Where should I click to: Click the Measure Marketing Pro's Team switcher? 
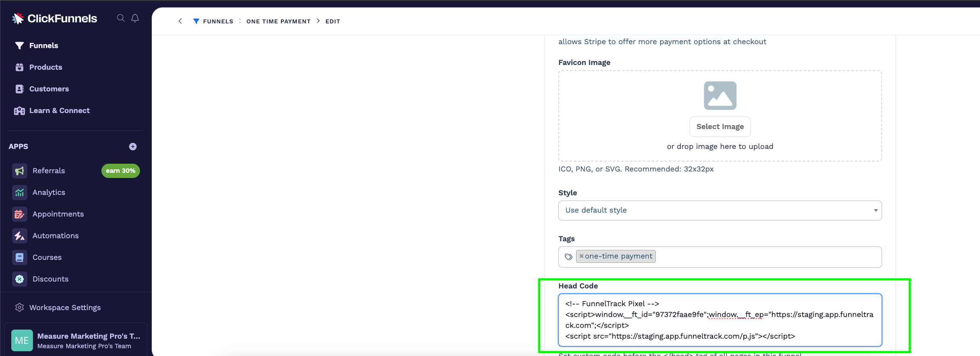[76, 340]
